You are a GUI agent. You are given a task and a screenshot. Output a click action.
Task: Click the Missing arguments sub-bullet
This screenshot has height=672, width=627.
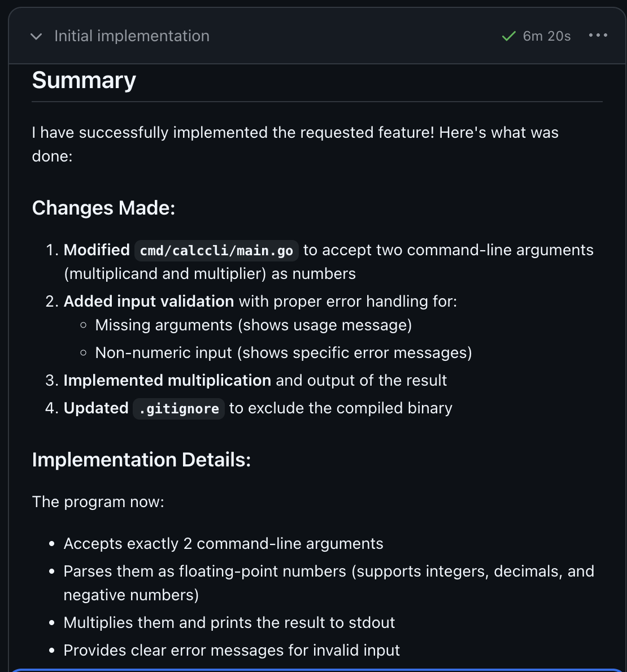click(x=253, y=325)
